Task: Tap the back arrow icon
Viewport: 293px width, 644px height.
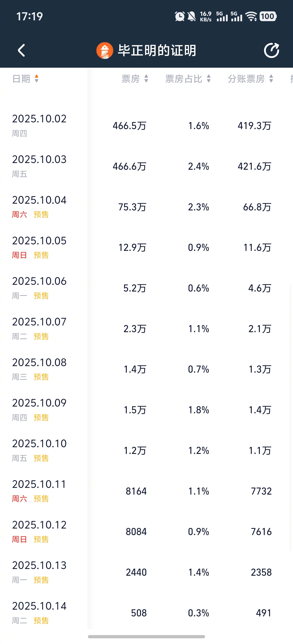Action: (22, 50)
